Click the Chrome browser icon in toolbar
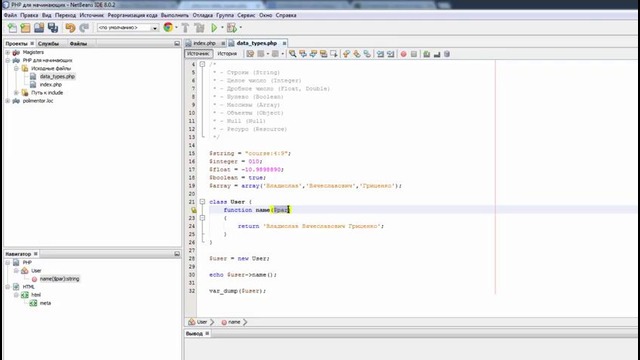This screenshot has width=640, height=360. [168, 27]
